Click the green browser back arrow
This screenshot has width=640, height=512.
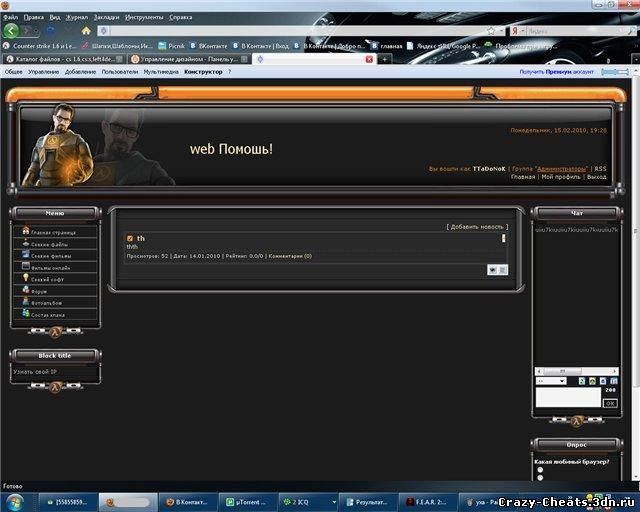coord(11,31)
